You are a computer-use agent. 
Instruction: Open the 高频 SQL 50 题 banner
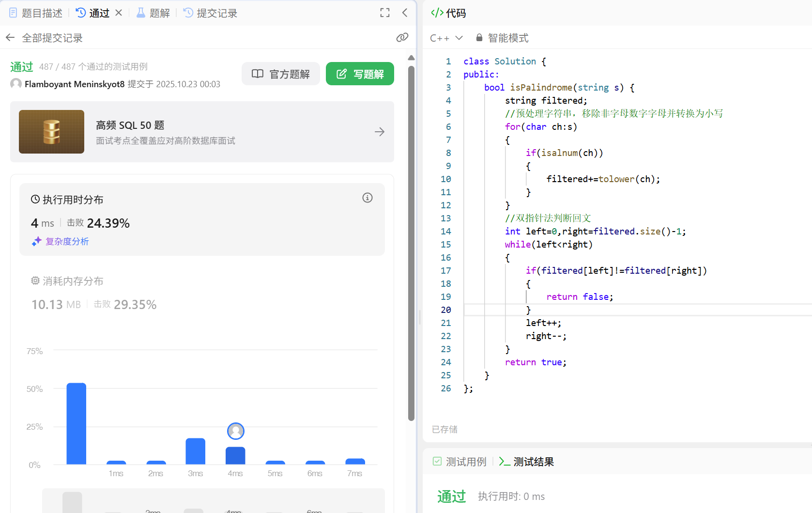click(x=202, y=132)
